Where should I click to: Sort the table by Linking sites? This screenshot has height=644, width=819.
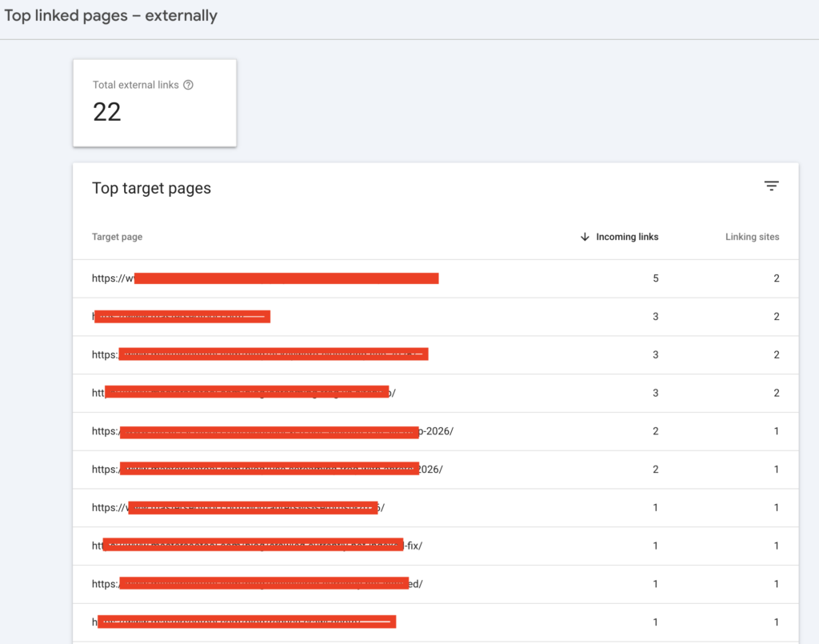click(x=752, y=237)
